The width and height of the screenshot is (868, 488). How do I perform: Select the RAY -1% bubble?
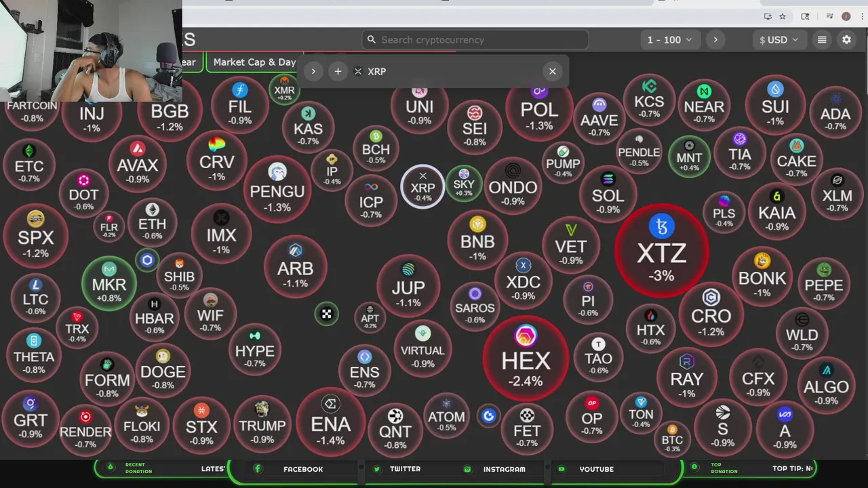687,376
